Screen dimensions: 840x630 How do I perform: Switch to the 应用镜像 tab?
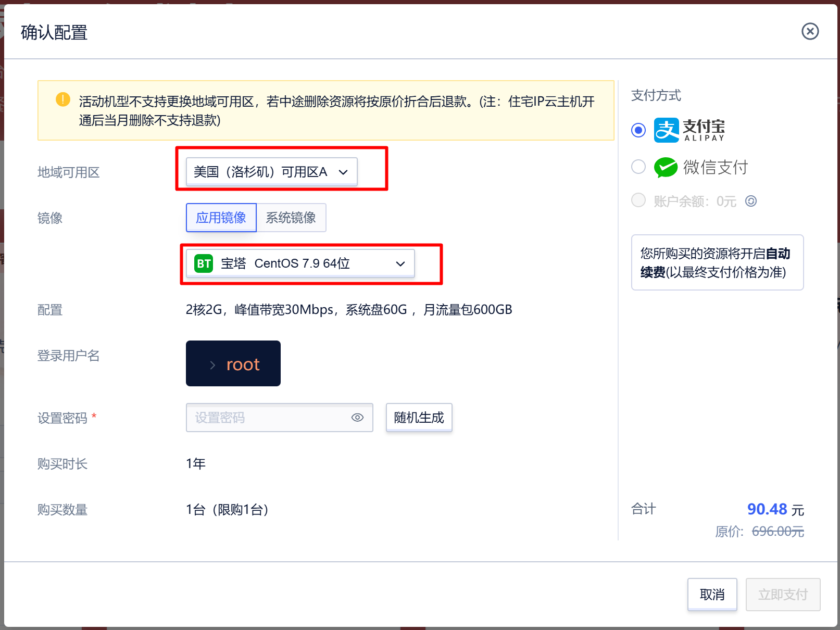[x=221, y=218]
